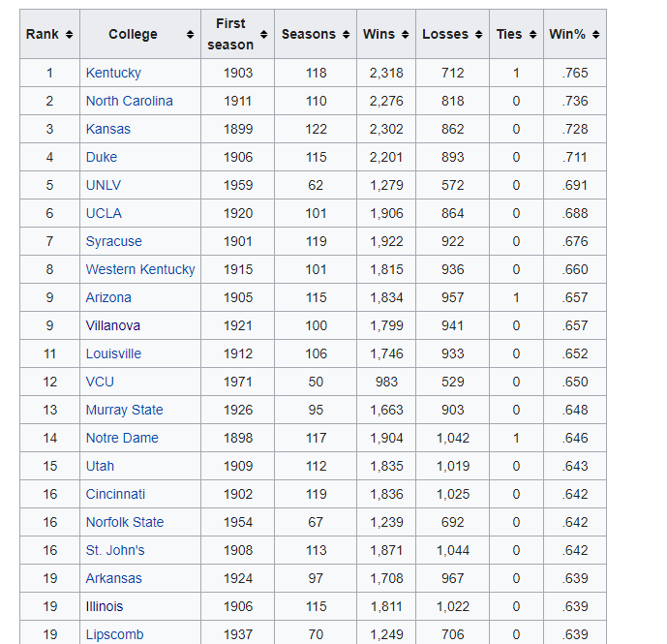Screen dimensions: 667x644
Task: Select VCU's wins value 983
Action: (x=386, y=382)
